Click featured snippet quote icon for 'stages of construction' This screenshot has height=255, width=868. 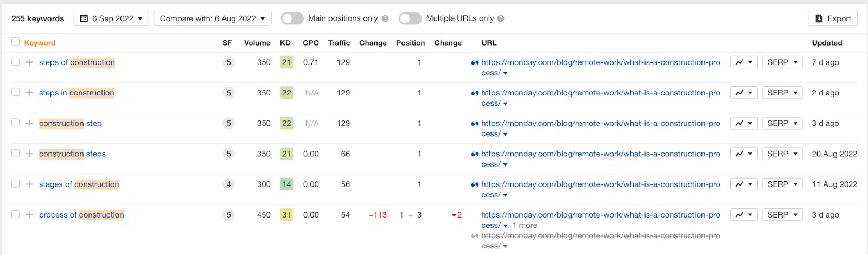tap(475, 185)
